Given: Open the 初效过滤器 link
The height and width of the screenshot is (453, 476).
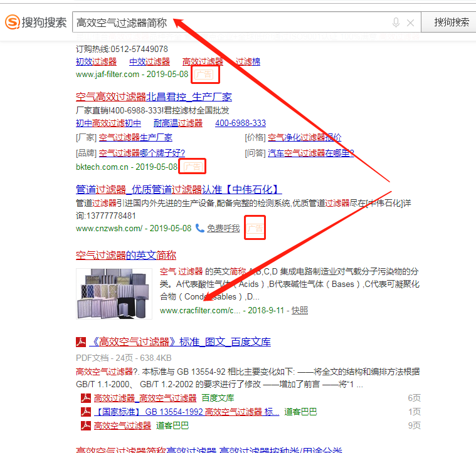Looking at the screenshot, I should pyautogui.click(x=96, y=61).
